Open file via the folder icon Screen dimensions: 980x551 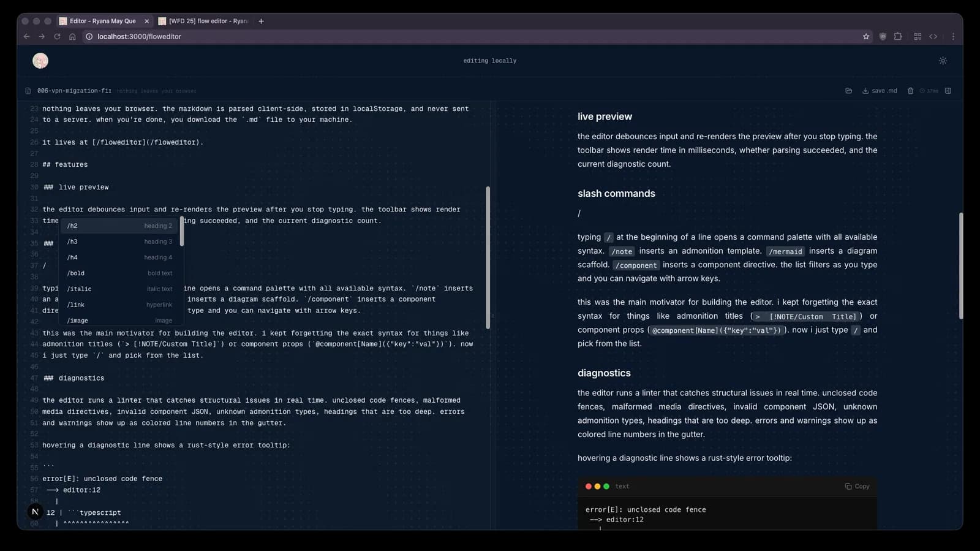(x=848, y=91)
